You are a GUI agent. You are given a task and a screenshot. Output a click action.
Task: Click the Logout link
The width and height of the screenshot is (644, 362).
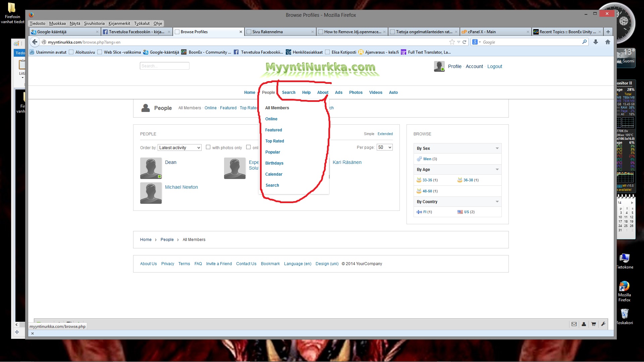[494, 66]
